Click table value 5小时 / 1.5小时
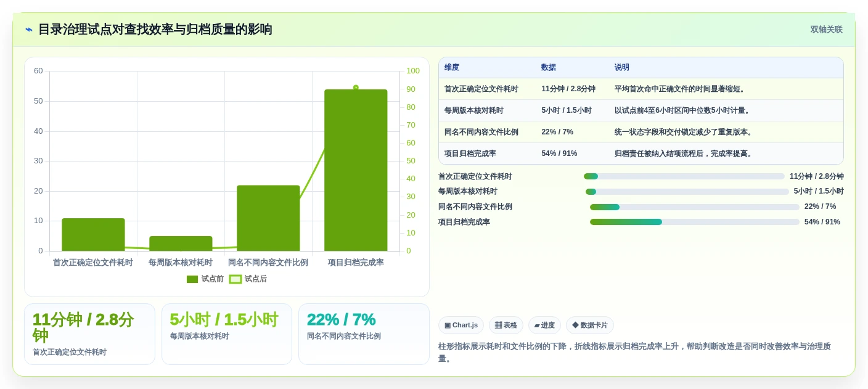The width and height of the screenshot is (868, 389). 567,110
